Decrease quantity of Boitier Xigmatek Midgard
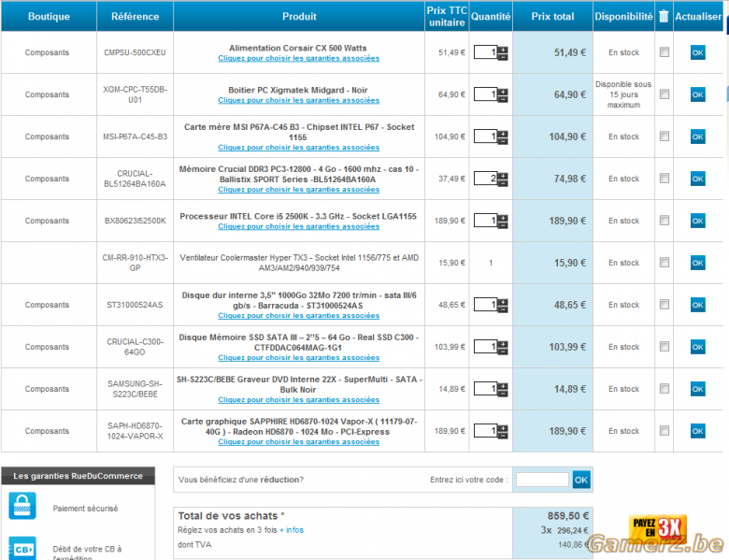 [x=503, y=98]
